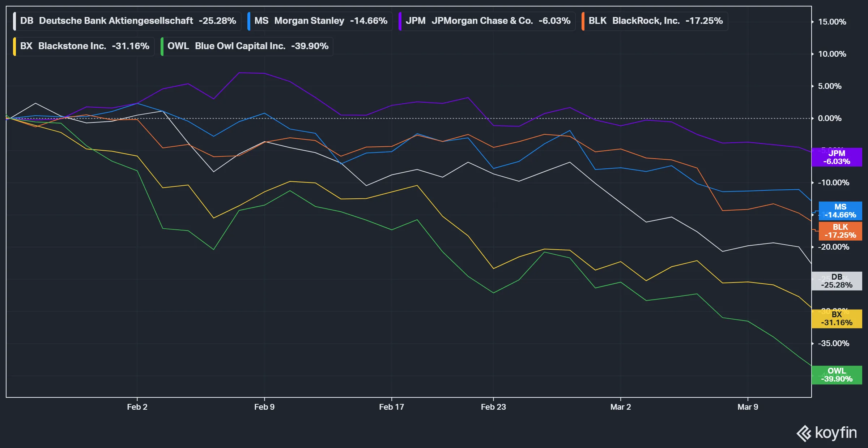Screen dimensions: 868x448
Task: Click the yellow BX -31.16% axis tag
Action: click(837, 319)
